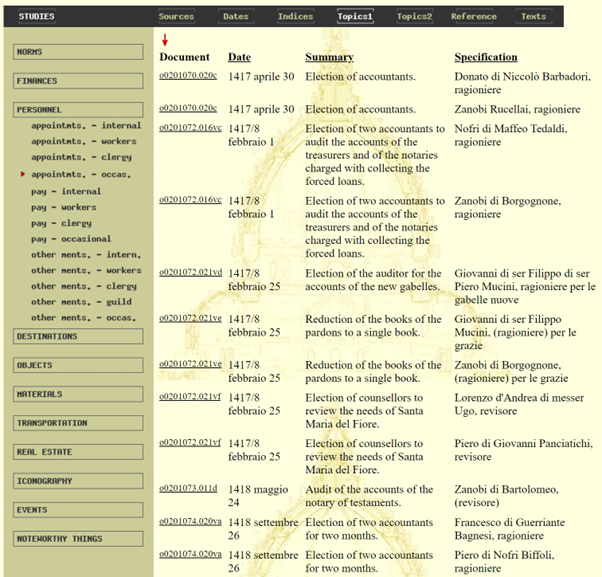
Task: Select 'pay - internal' subtopic
Action: [66, 191]
